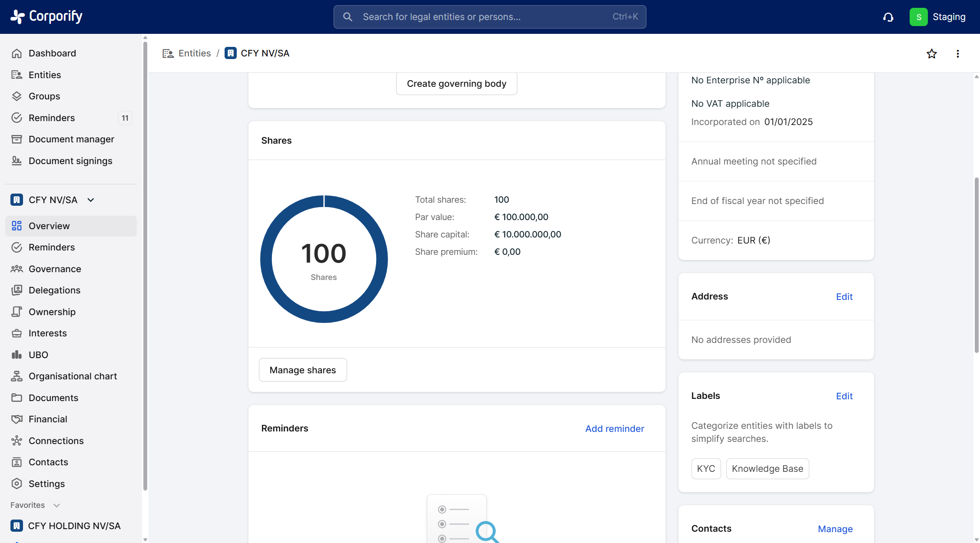The image size is (980, 543).
Task: Click the Add reminder link
Action: tap(614, 428)
